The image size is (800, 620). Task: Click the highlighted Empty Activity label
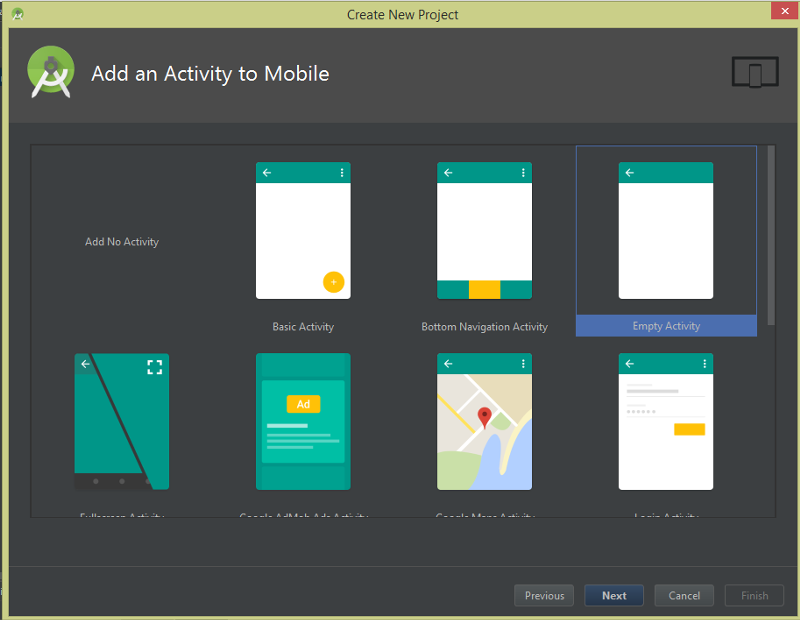tap(666, 326)
